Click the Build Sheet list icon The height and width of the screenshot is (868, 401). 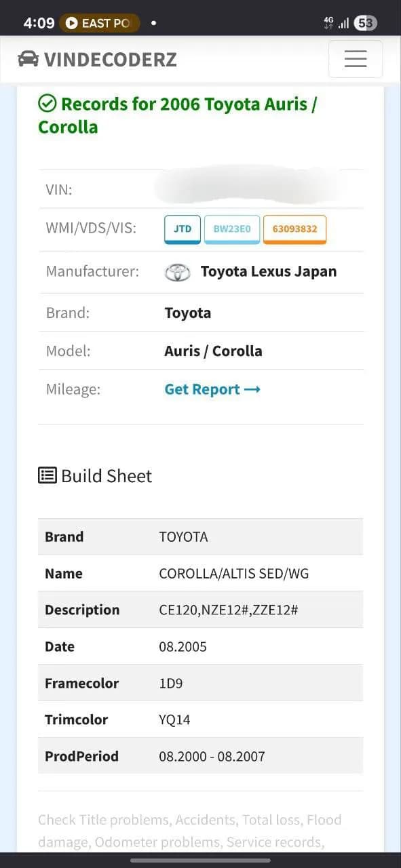[x=47, y=475]
